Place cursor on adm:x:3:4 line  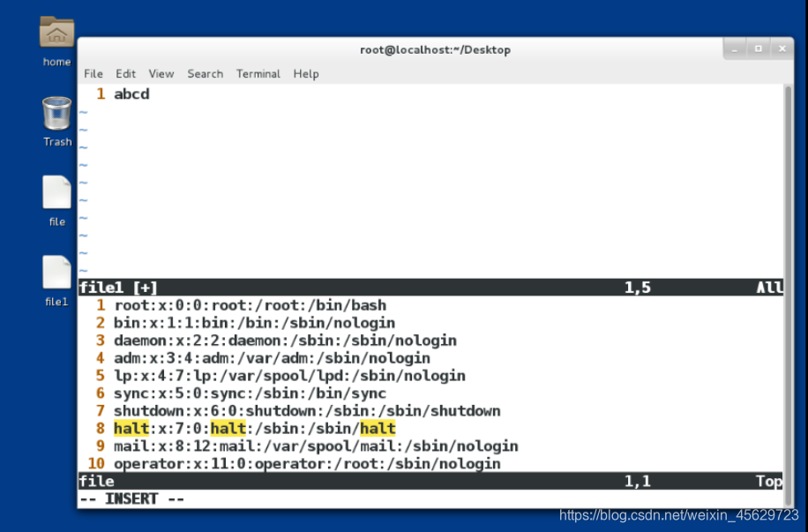272,358
